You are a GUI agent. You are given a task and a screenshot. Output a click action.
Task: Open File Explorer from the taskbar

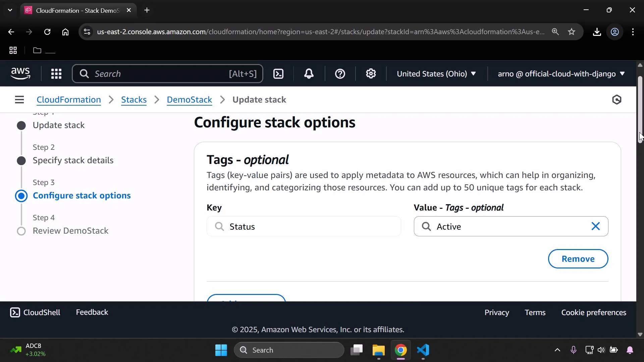[x=378, y=351]
